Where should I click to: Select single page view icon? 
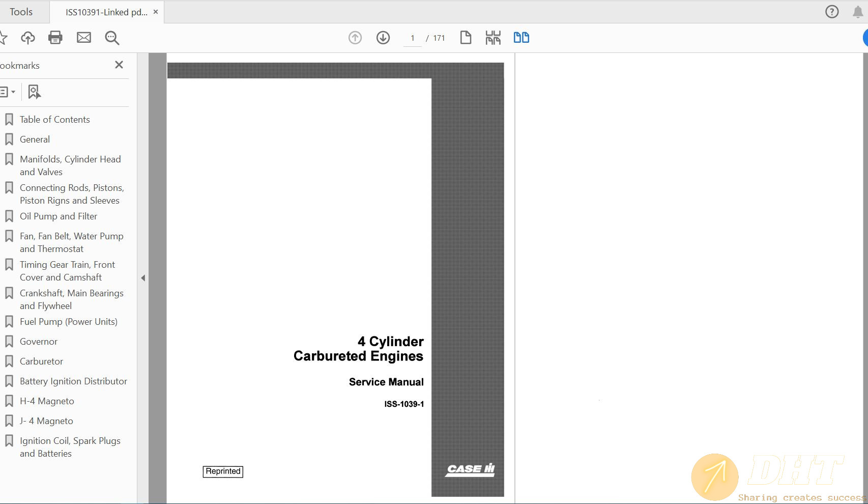[x=466, y=38]
